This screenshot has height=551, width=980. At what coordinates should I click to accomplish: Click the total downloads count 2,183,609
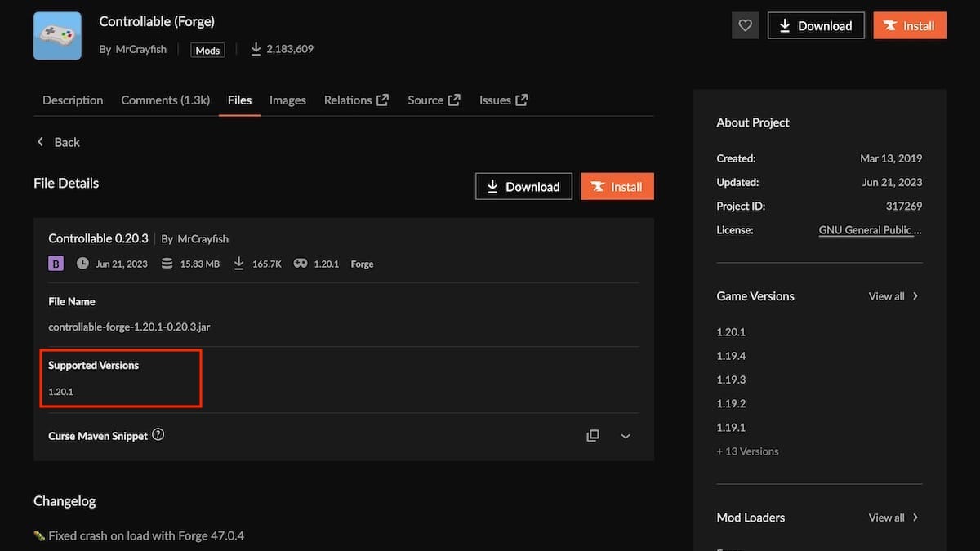pyautogui.click(x=290, y=49)
